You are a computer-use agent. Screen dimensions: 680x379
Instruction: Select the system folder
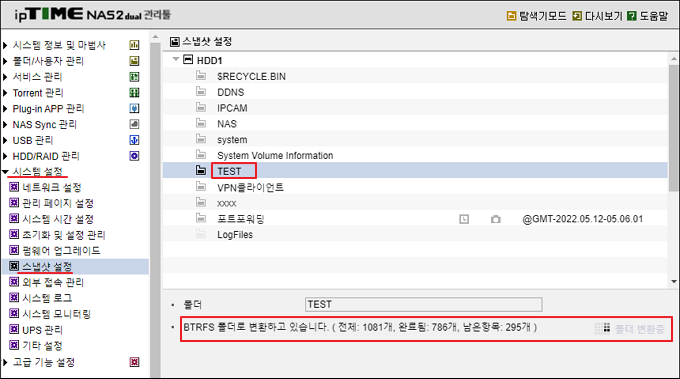232,140
